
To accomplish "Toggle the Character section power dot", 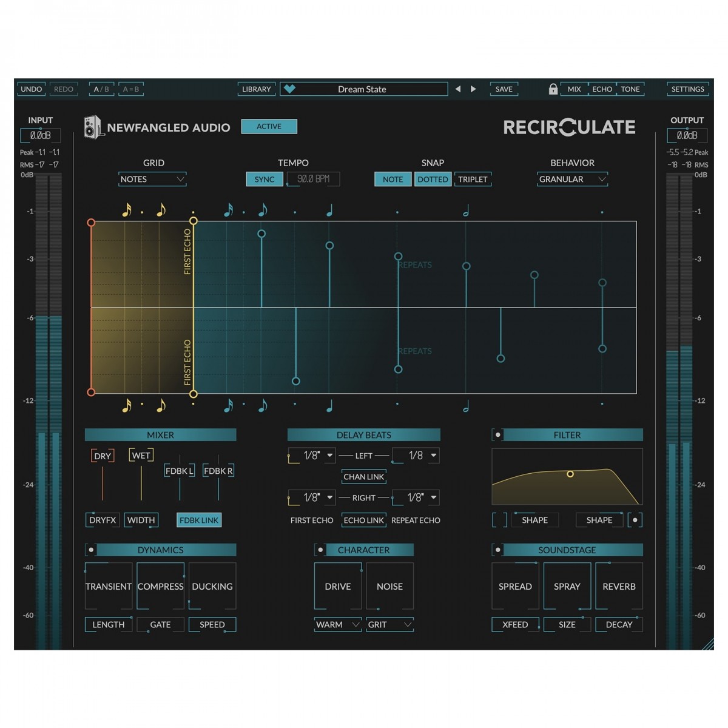I will (x=320, y=550).
